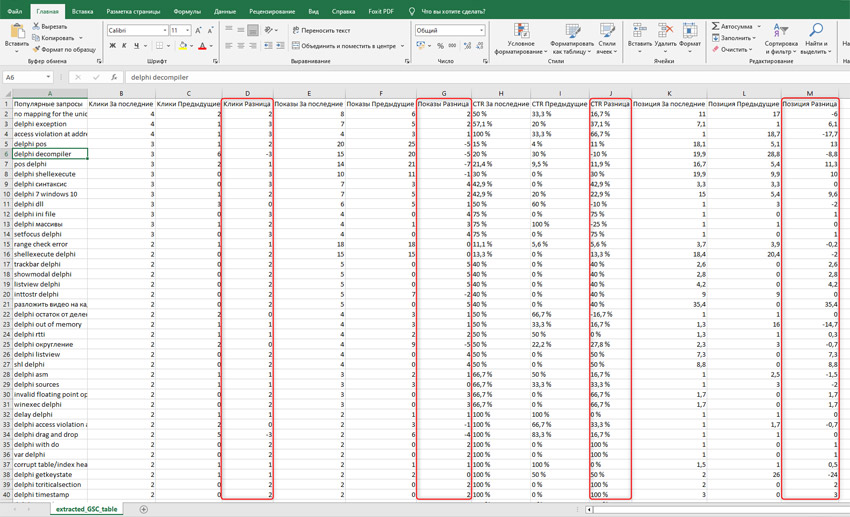
Task: Click the text orientation icon
Action: (x=268, y=30)
